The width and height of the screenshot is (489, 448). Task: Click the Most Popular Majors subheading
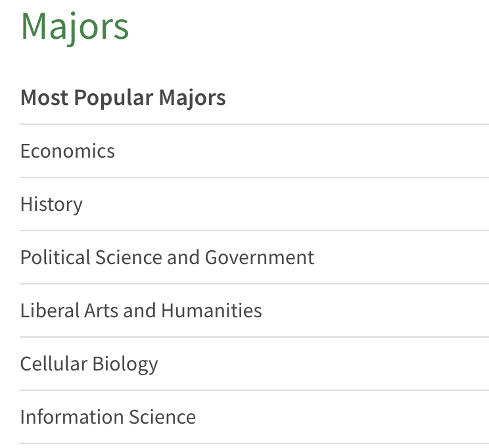point(123,98)
